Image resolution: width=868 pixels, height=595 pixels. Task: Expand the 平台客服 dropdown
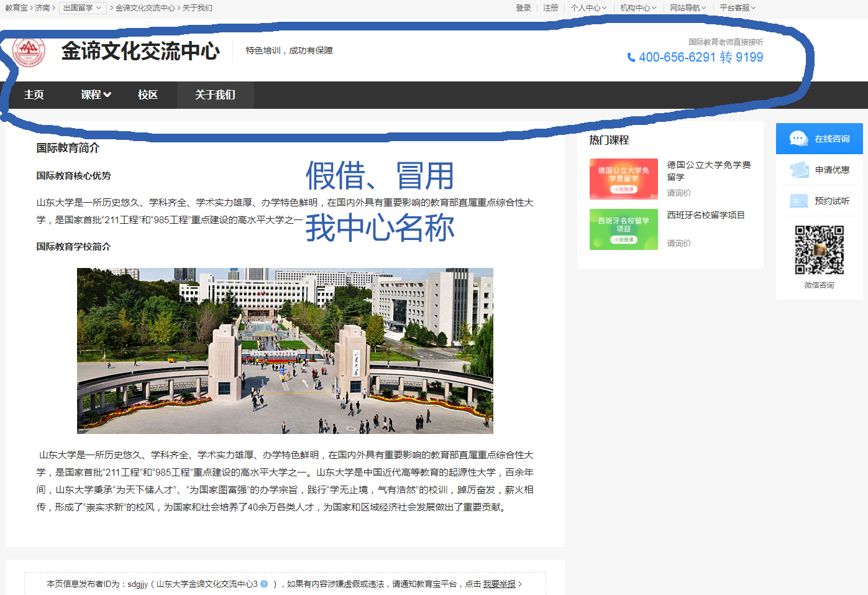[738, 8]
